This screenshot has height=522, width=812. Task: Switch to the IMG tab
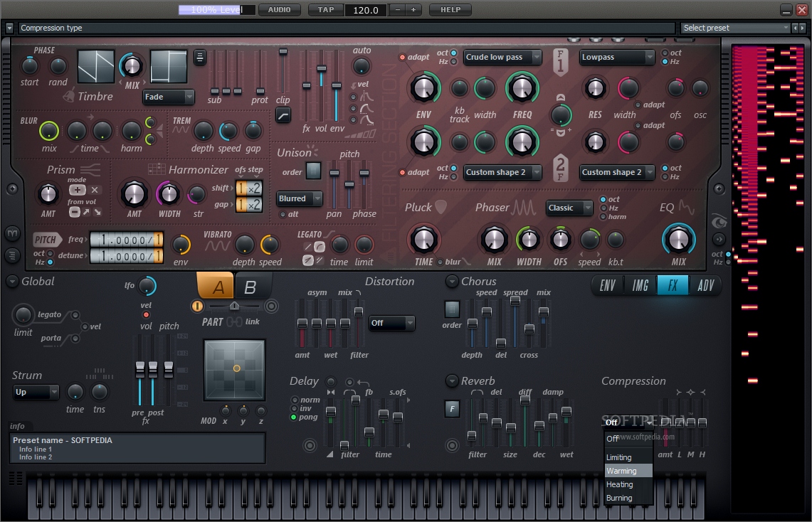640,285
